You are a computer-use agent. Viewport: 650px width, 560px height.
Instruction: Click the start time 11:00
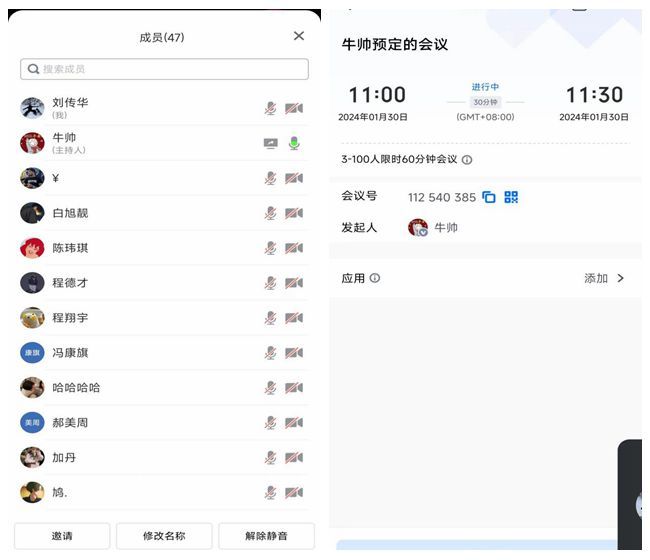point(377,95)
